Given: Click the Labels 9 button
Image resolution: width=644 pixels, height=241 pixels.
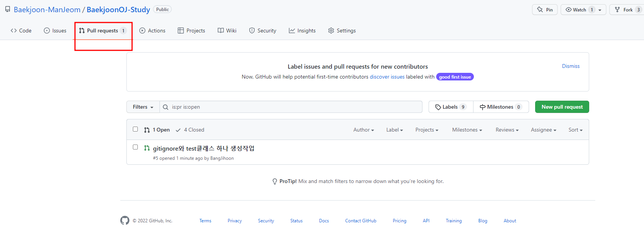Looking at the screenshot, I should point(451,107).
